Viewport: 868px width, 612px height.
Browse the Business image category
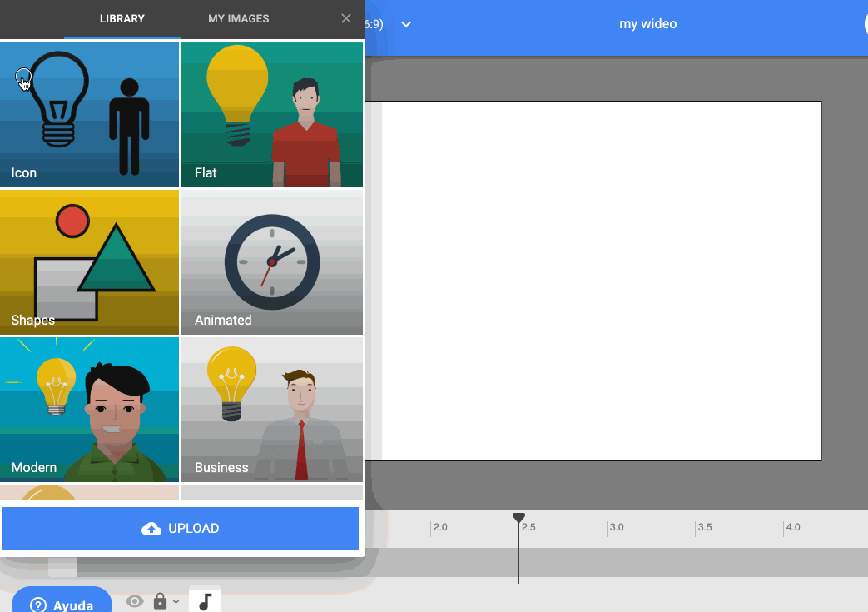(272, 410)
